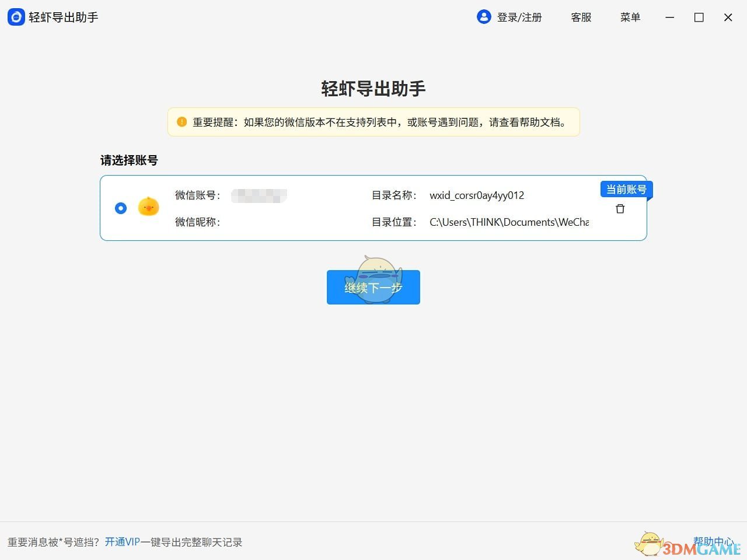Click the blurred 微信账号 field
This screenshot has height=560, width=747.
pos(259,195)
